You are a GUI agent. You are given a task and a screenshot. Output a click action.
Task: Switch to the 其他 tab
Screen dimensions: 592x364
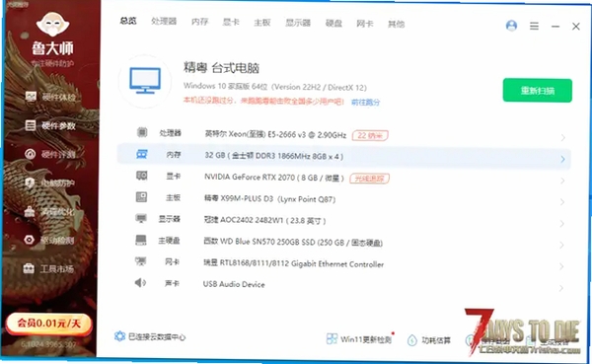click(x=396, y=24)
